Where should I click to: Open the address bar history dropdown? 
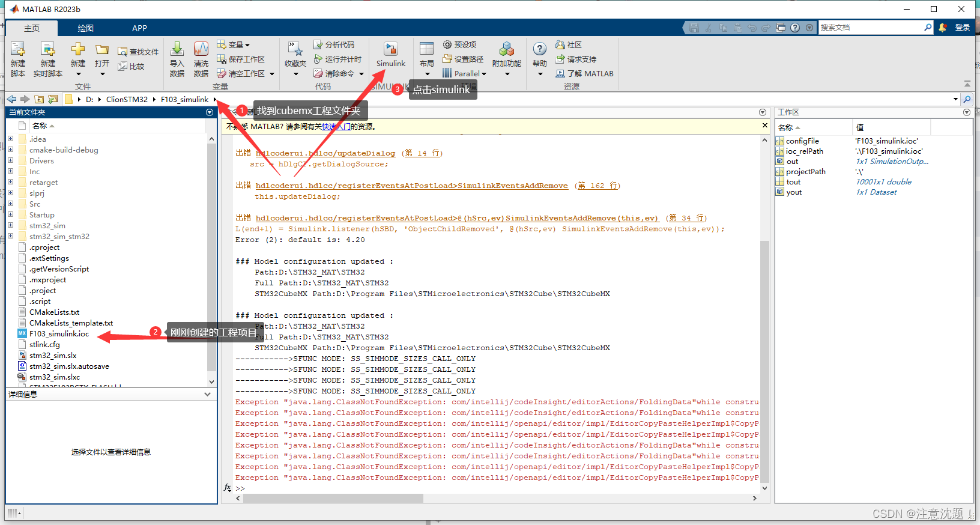[x=955, y=99]
